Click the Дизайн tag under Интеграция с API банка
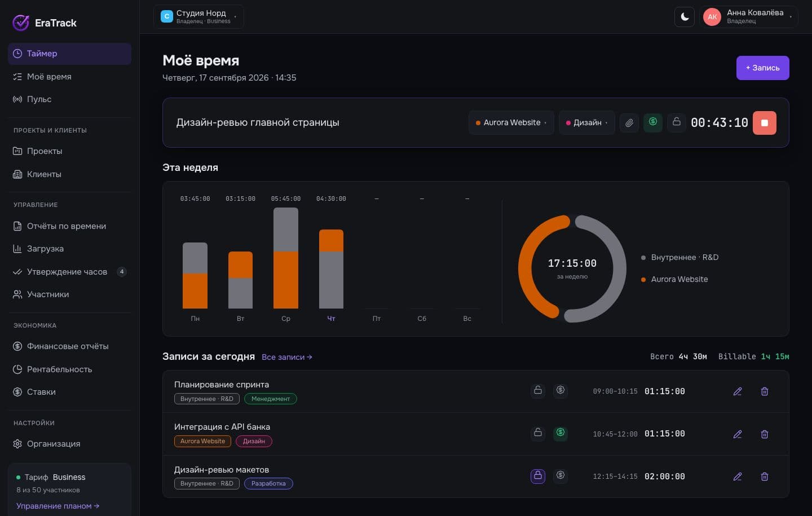This screenshot has height=516, width=812. (x=254, y=441)
